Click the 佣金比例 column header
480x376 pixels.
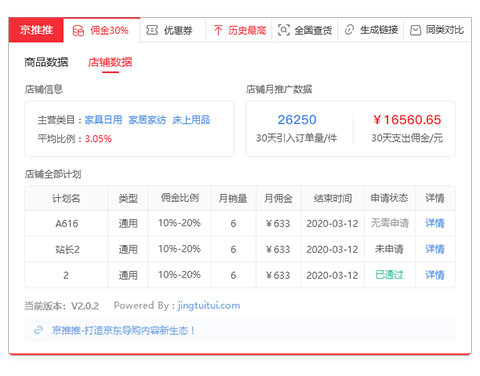[x=180, y=198]
